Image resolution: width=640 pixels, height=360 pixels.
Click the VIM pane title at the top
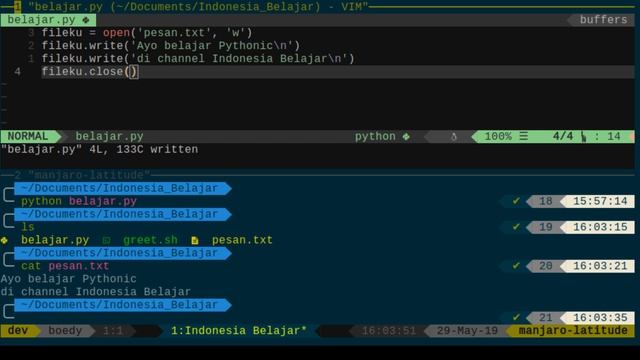tap(198, 7)
